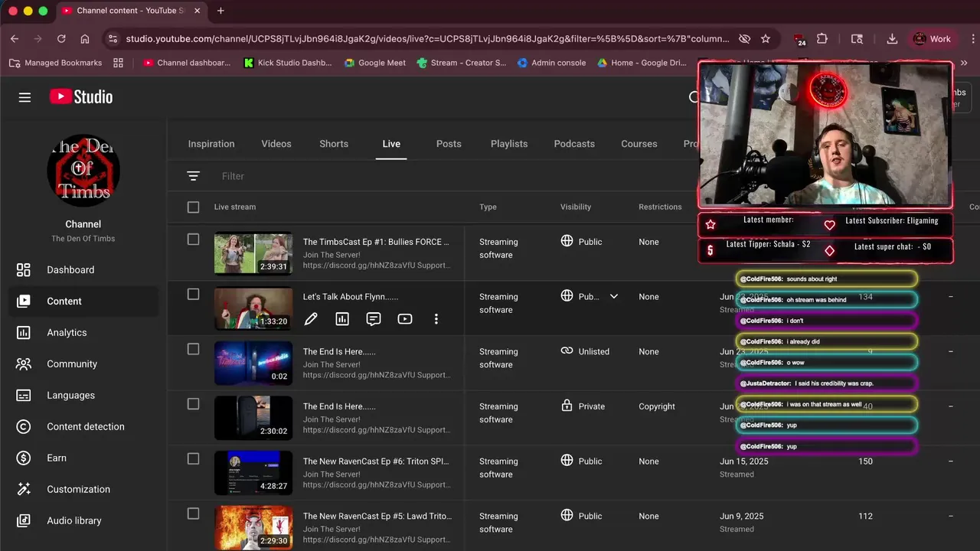Open a new browser tab
The height and width of the screenshot is (551, 980).
click(220, 11)
